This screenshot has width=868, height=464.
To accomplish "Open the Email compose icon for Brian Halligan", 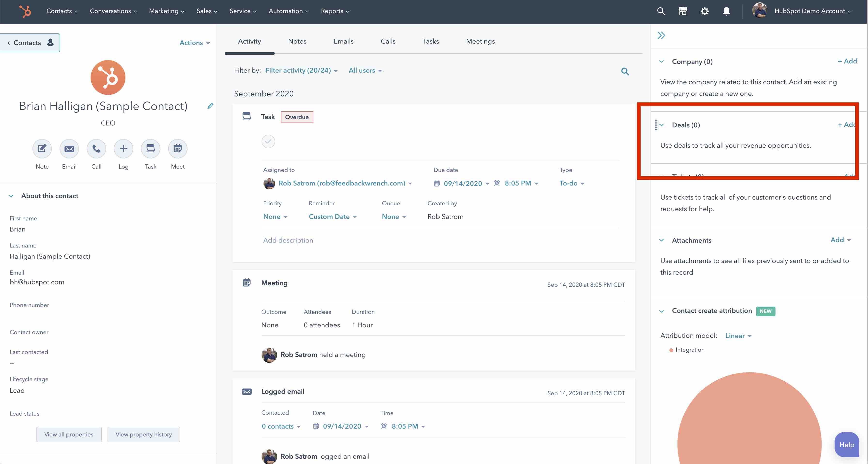I will tap(69, 148).
